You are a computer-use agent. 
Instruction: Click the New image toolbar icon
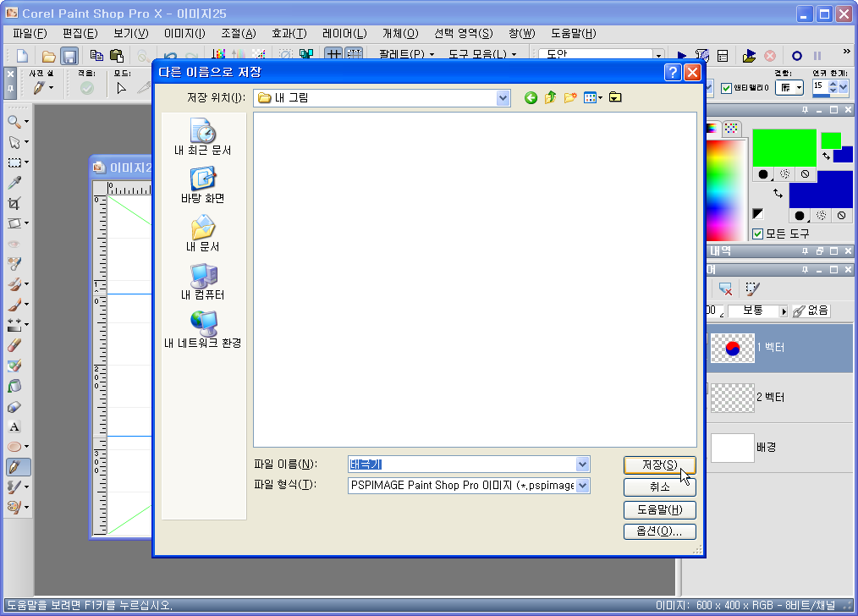coord(23,56)
